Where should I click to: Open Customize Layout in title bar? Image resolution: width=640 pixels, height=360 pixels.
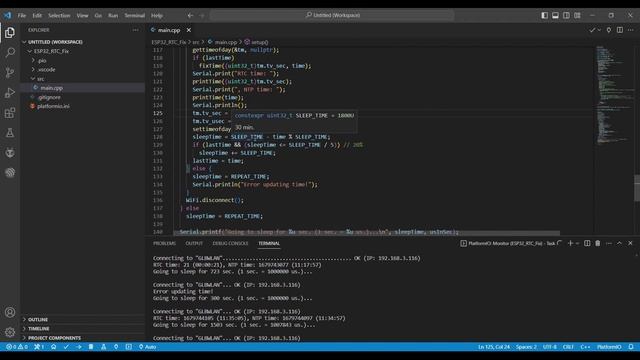[x=577, y=15]
